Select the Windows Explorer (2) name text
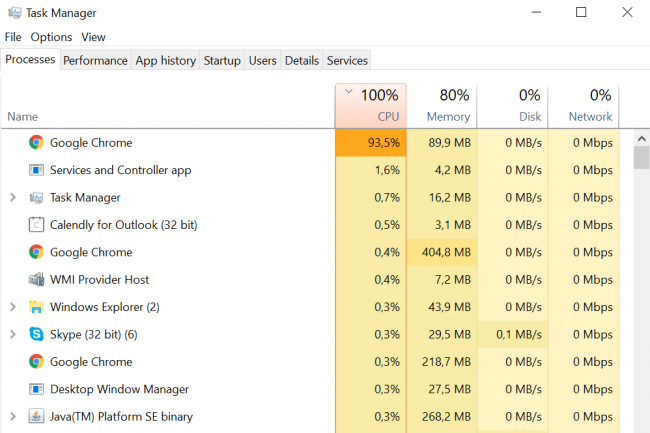This screenshot has width=650, height=433. coord(104,307)
